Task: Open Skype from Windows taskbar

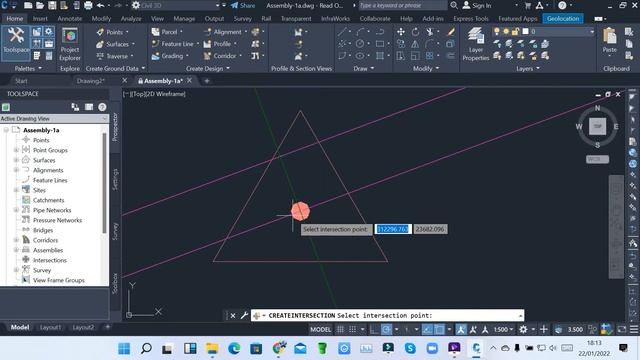Action: point(410,348)
